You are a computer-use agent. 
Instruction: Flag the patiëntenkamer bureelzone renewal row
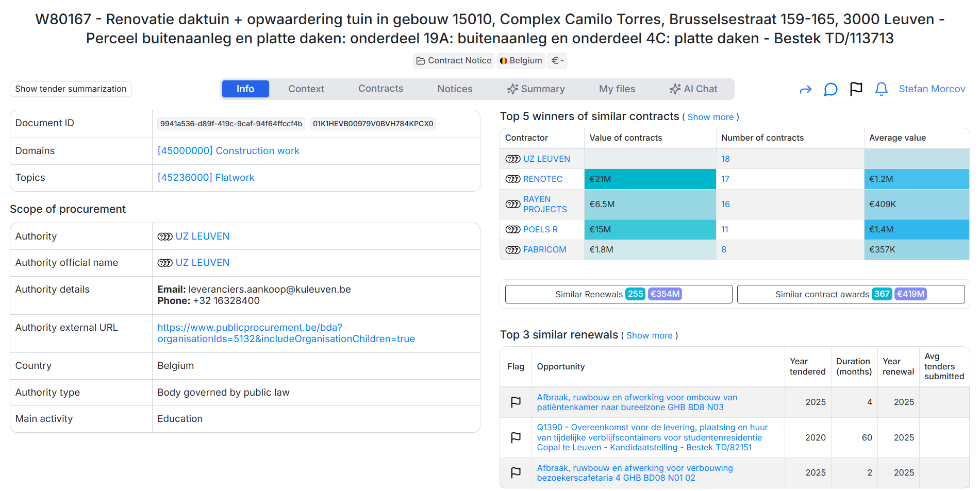tap(516, 402)
